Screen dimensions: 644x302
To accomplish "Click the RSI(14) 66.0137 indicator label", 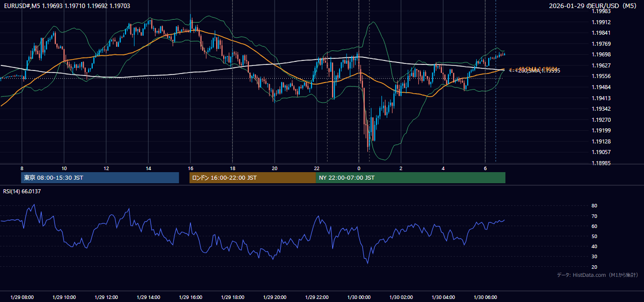I will click(21, 191).
